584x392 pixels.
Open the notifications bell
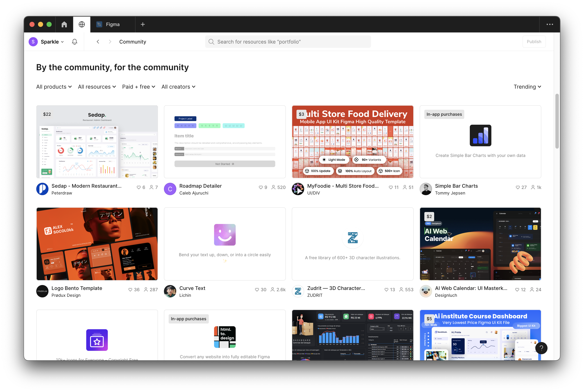pyautogui.click(x=74, y=42)
